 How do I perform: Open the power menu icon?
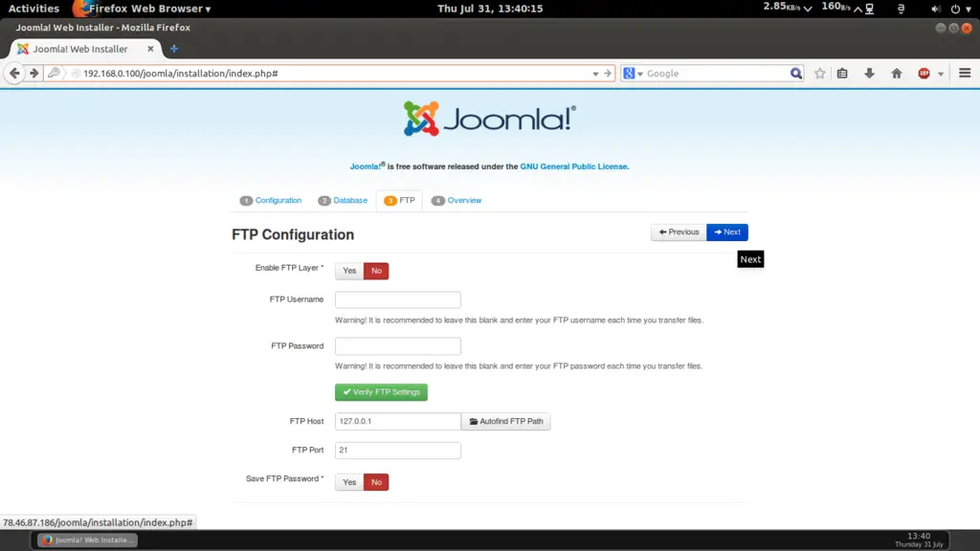pyautogui.click(x=955, y=9)
